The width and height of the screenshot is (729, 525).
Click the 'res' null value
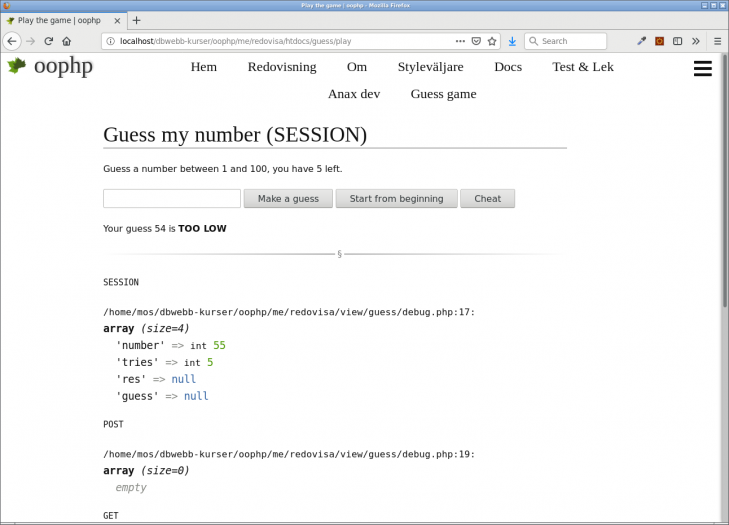pos(184,379)
